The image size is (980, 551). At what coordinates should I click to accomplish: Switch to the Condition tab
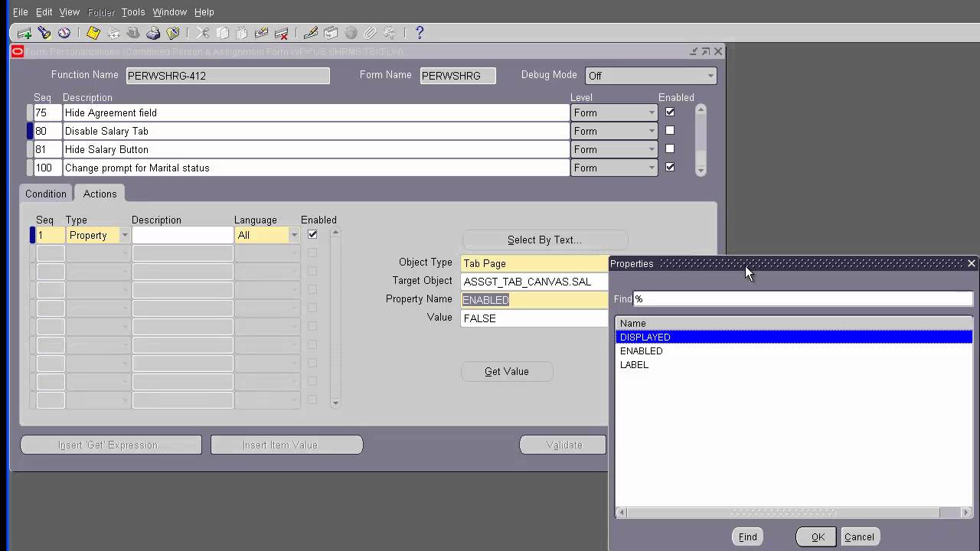point(46,194)
